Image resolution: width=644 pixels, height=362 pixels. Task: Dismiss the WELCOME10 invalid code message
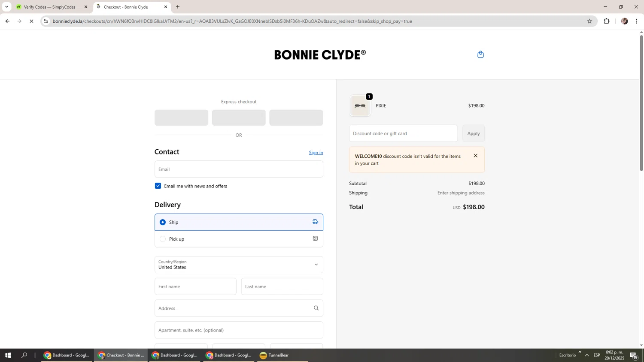(475, 156)
